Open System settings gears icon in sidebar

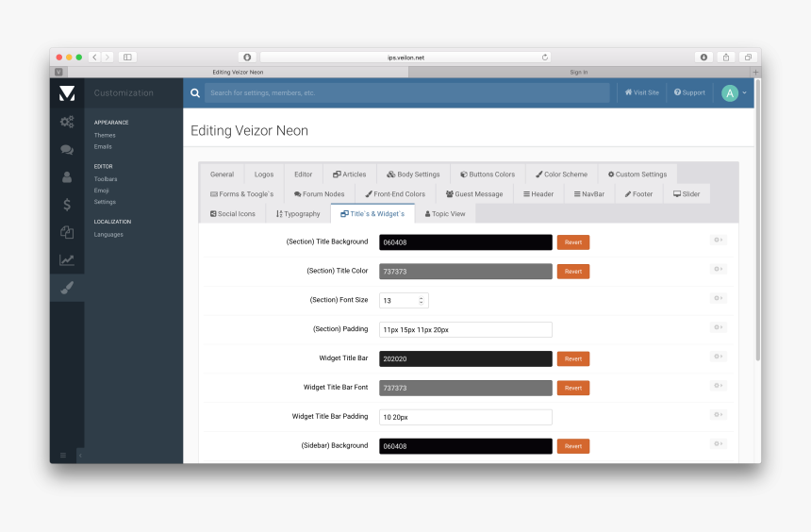[67, 122]
